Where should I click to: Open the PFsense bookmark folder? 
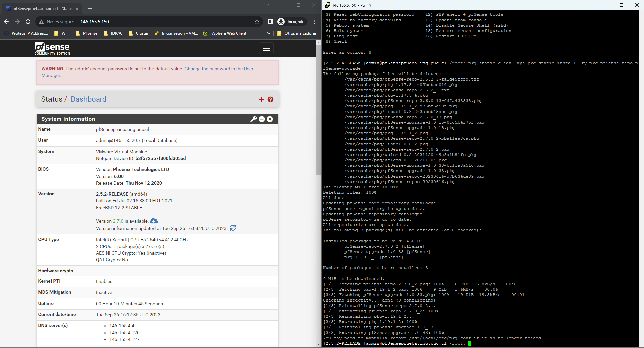pyautogui.click(x=87, y=33)
